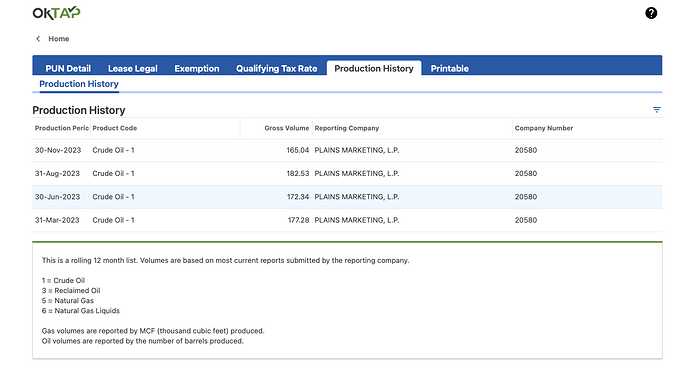Image resolution: width=690 pixels, height=370 pixels.
Task: Click the OkTAP logo
Action: [56, 13]
